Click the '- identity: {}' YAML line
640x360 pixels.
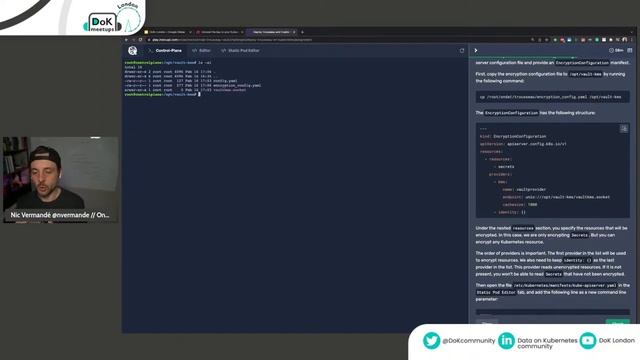tap(510, 212)
